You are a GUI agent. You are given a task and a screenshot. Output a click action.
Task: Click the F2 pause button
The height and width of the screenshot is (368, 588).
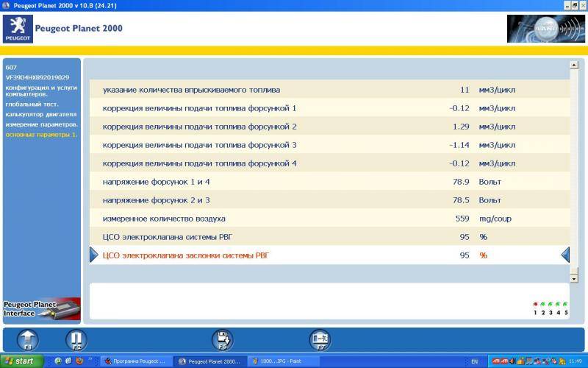(76, 339)
